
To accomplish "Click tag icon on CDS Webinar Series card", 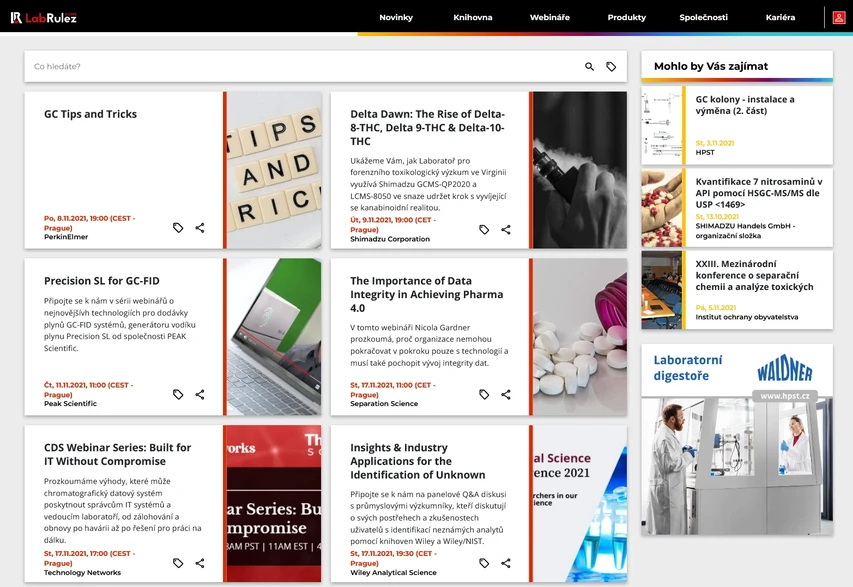I will tap(178, 563).
